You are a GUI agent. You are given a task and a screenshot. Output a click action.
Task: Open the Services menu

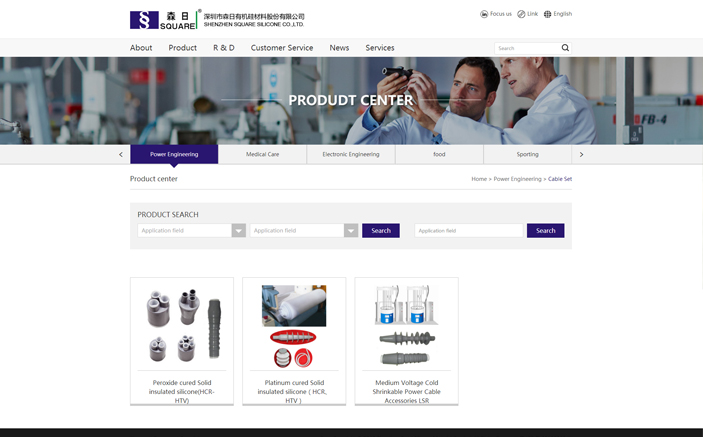coord(380,48)
